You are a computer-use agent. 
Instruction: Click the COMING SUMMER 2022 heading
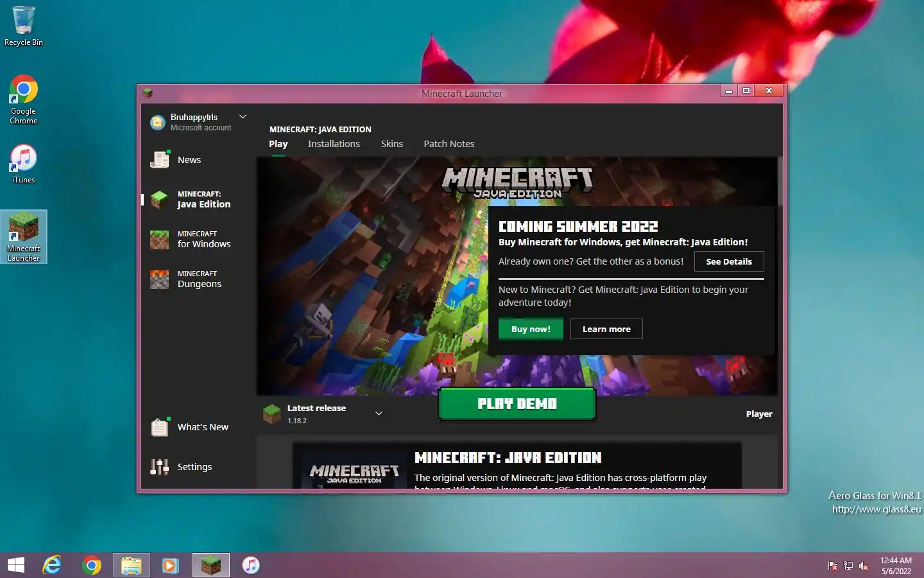[578, 227]
